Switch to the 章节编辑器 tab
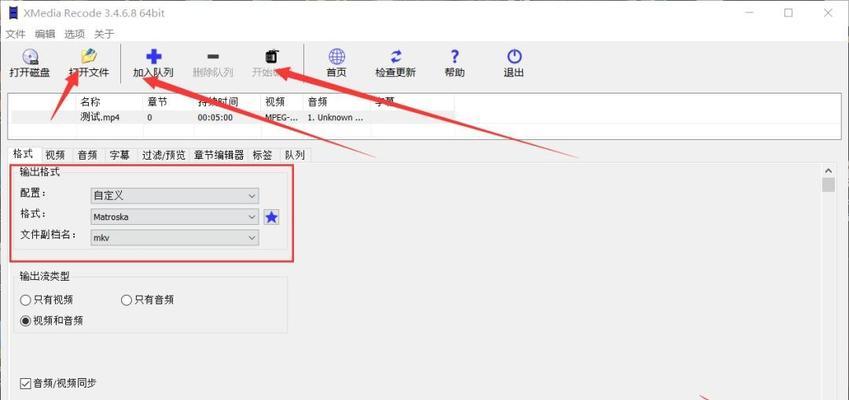The width and height of the screenshot is (849, 400). pyautogui.click(x=219, y=155)
